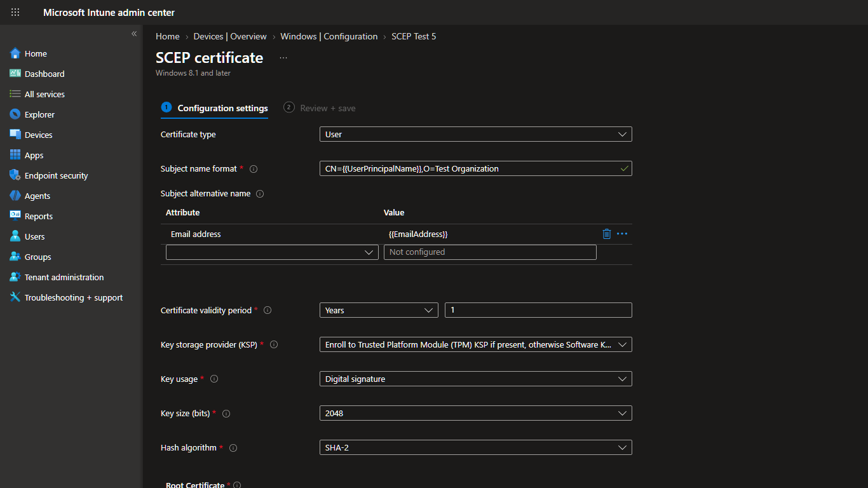
Task: Show info tooltip for Certificate validity period
Action: click(268, 311)
